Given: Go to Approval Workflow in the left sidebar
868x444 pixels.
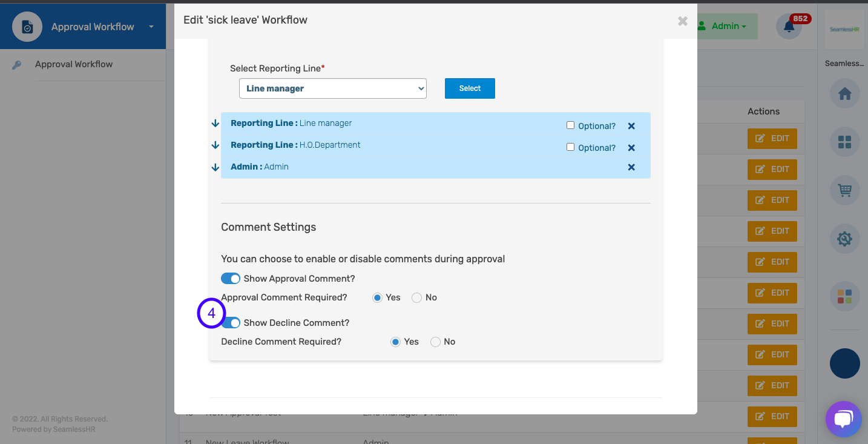Looking at the screenshot, I should pyautogui.click(x=74, y=64).
